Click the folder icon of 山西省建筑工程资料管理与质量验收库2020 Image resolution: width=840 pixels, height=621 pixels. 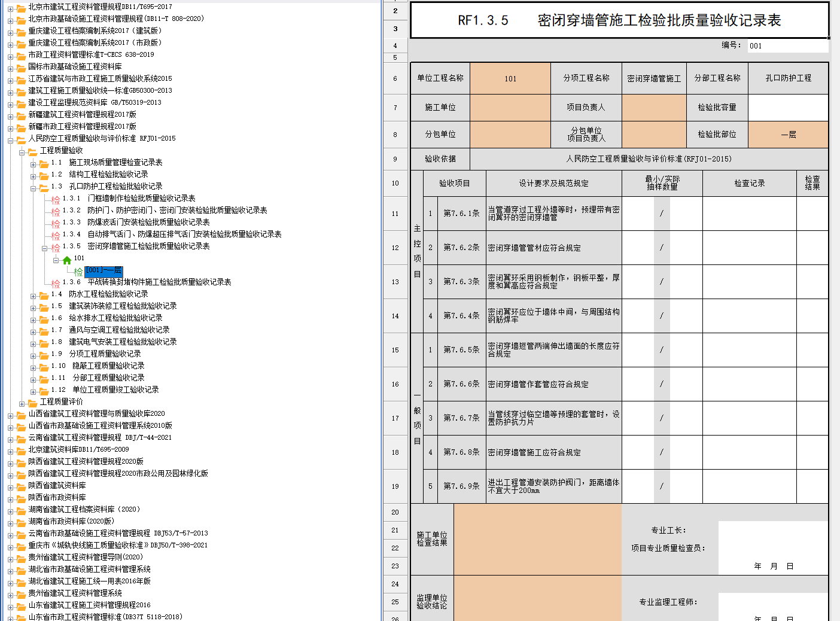click(21, 415)
